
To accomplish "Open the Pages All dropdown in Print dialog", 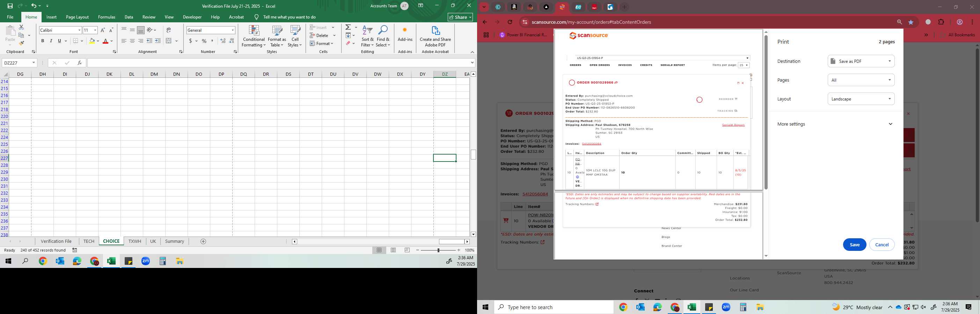I will pos(861,80).
